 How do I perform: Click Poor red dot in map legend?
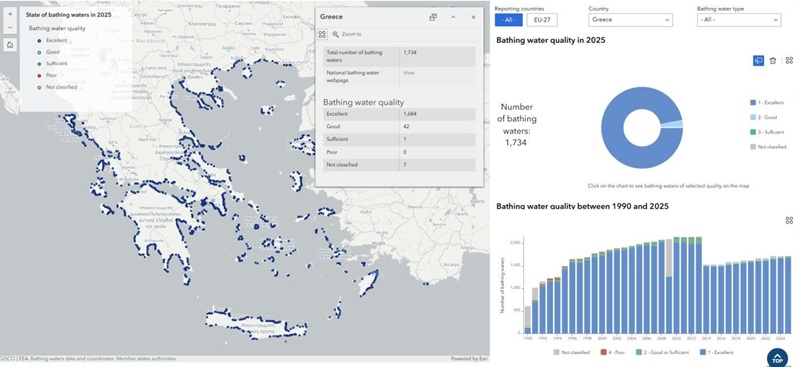coord(40,75)
